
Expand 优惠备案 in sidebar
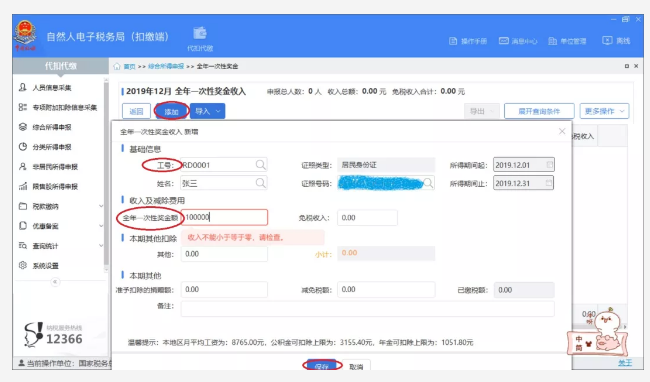tap(101, 226)
